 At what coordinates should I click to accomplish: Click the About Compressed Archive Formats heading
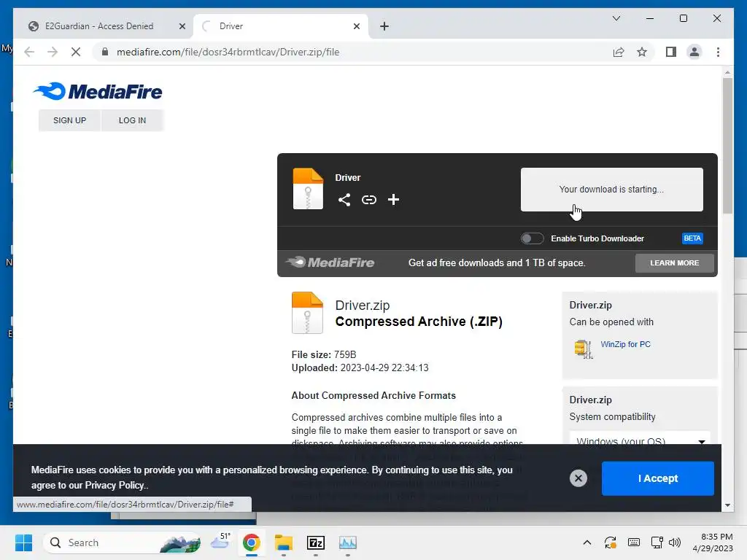pyautogui.click(x=373, y=395)
